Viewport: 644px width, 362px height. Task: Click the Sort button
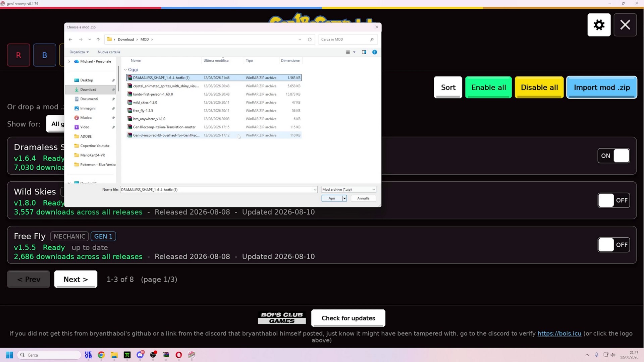coord(448,87)
